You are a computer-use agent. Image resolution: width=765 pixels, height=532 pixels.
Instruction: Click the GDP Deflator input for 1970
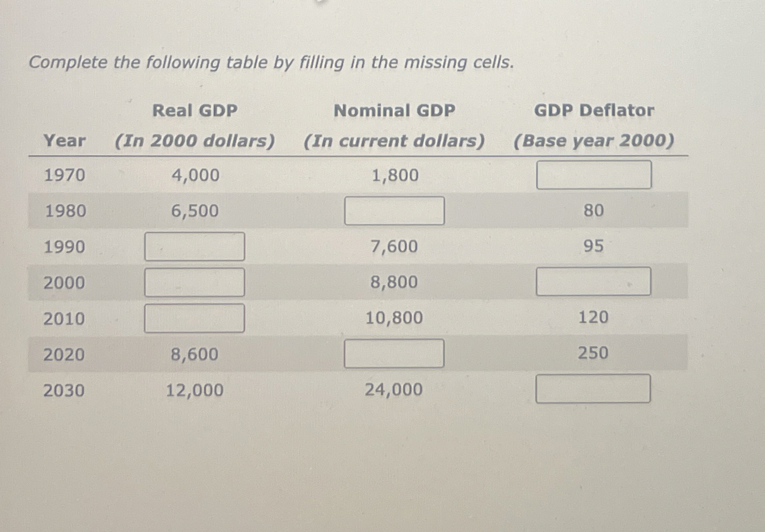click(593, 175)
